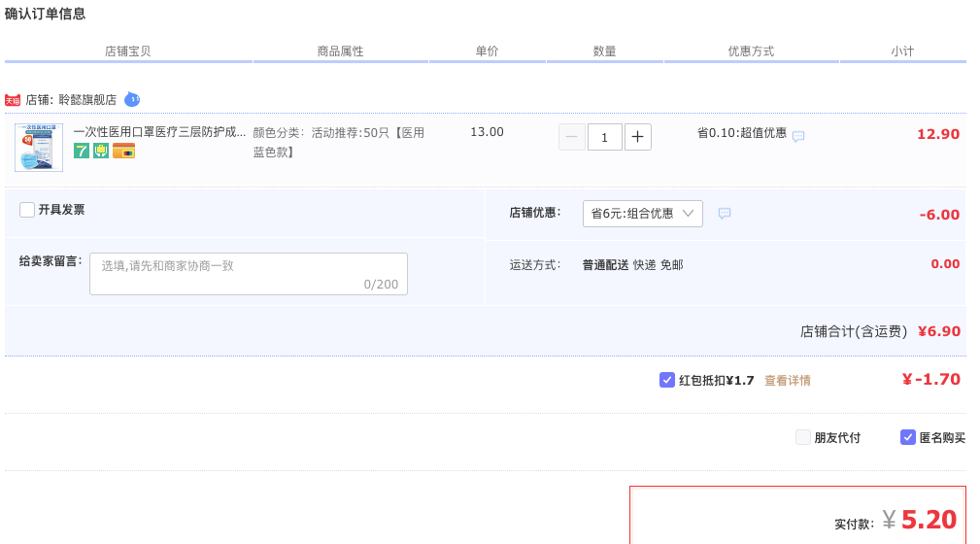
Task: Click the green 7-day return badge
Action: 82,151
